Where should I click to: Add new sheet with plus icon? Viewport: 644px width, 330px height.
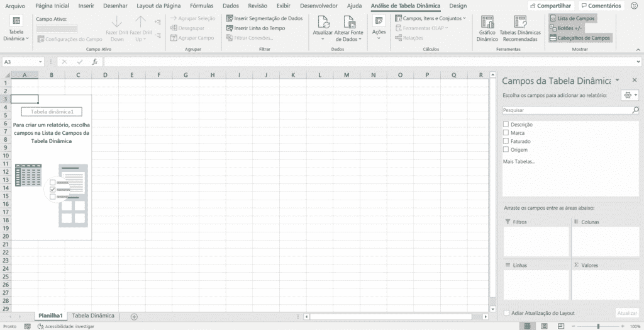pyautogui.click(x=134, y=316)
